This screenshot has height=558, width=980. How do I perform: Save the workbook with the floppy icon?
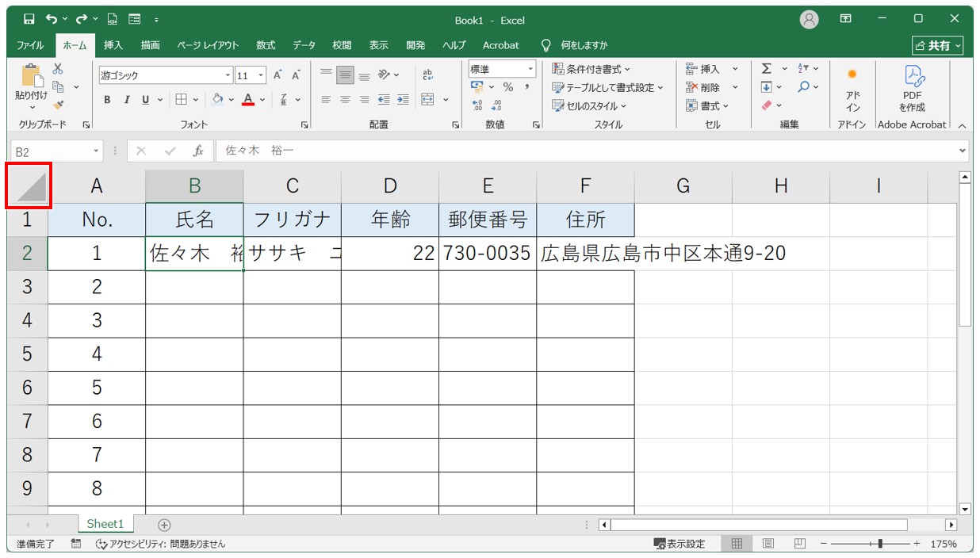point(29,19)
